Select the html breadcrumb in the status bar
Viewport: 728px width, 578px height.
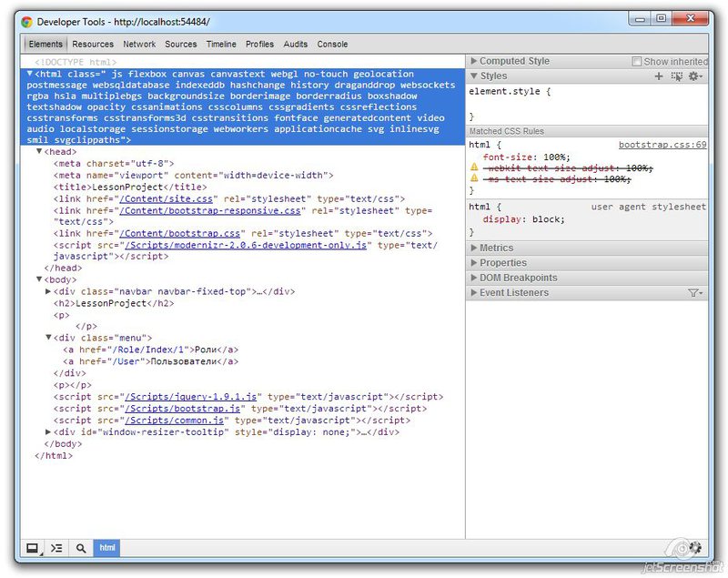click(x=106, y=548)
